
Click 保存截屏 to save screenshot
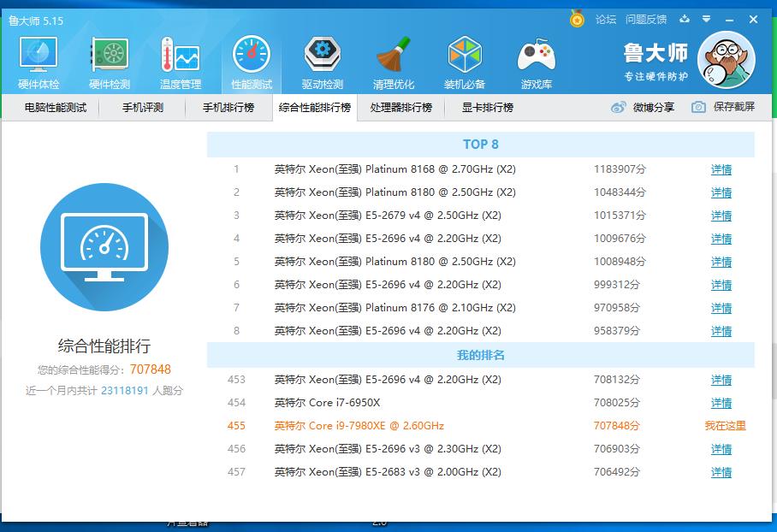pos(724,107)
